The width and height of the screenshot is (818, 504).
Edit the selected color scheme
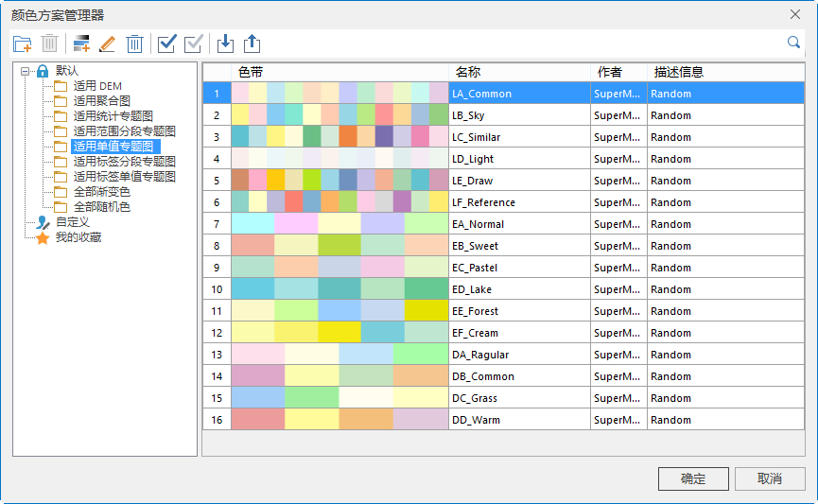[108, 43]
